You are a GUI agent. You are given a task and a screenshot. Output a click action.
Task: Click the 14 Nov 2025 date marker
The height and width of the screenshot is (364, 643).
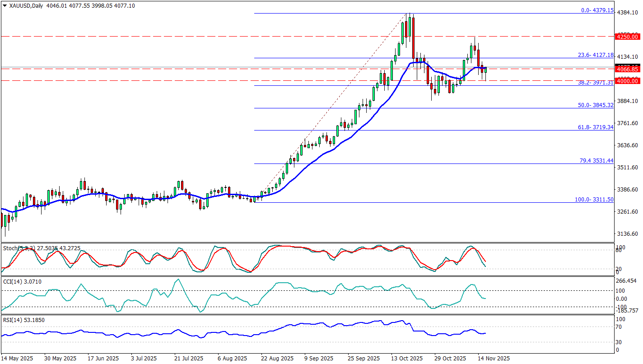(494, 359)
